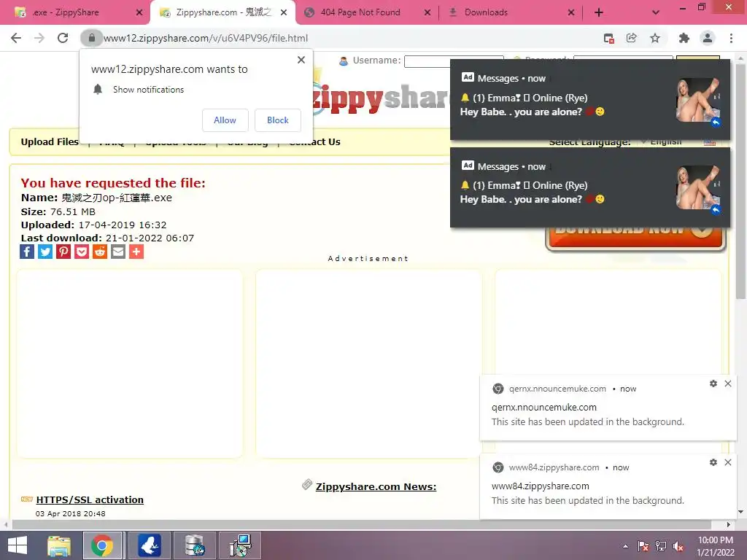The width and height of the screenshot is (747, 560).
Task: Open the Contact Us menu item
Action: point(315,141)
